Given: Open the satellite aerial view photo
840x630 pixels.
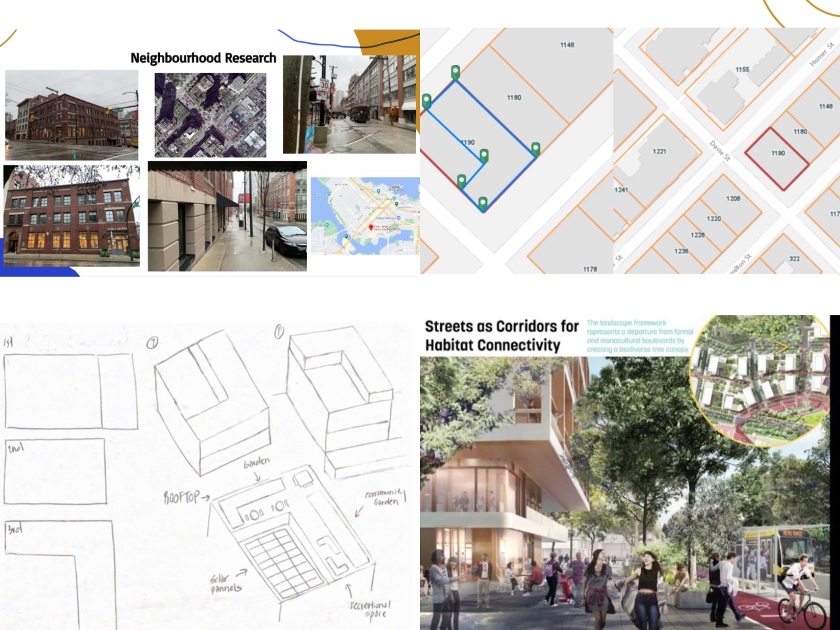Looking at the screenshot, I should coord(210,115).
